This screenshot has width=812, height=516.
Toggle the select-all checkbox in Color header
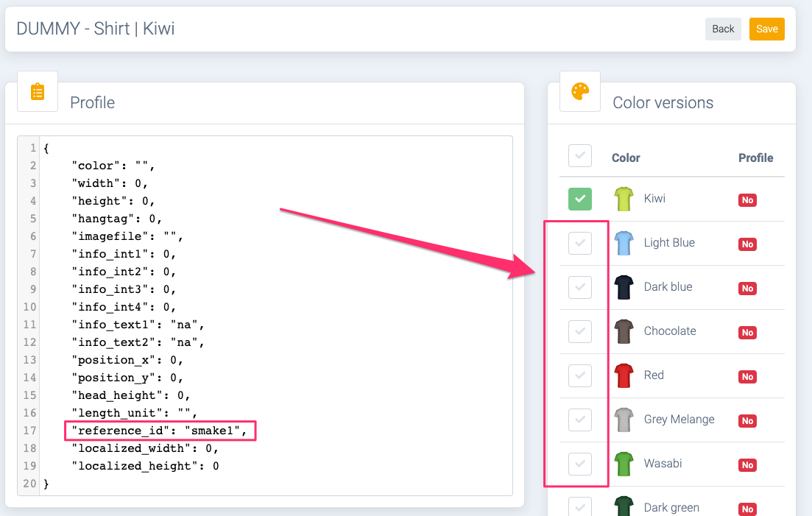point(580,155)
